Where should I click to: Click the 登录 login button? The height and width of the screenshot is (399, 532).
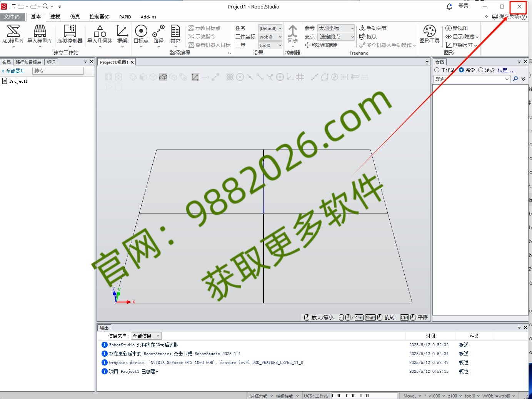[464, 6]
